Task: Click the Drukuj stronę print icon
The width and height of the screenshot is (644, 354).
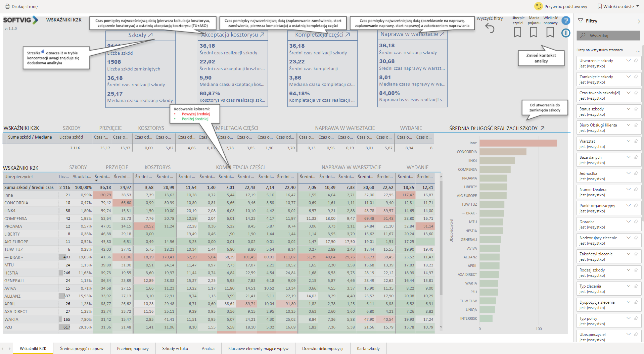Action: tap(7, 6)
